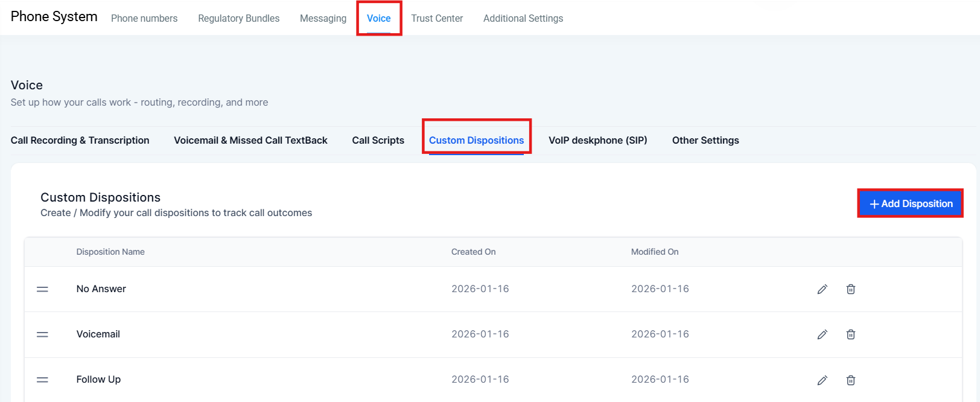The height and width of the screenshot is (402, 980).
Task: Open VoIP deskphone (SIP) settings
Action: click(597, 140)
